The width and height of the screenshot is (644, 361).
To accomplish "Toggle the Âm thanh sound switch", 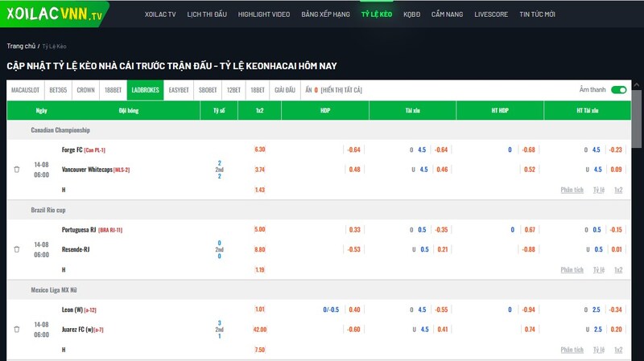I will click(x=618, y=90).
